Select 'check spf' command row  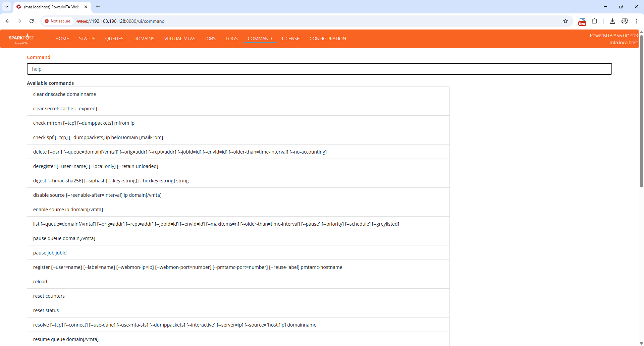[x=238, y=137]
